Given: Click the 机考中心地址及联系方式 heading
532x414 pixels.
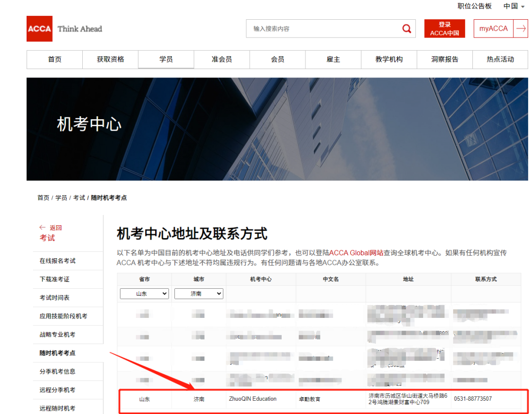Looking at the screenshot, I should pos(192,234).
